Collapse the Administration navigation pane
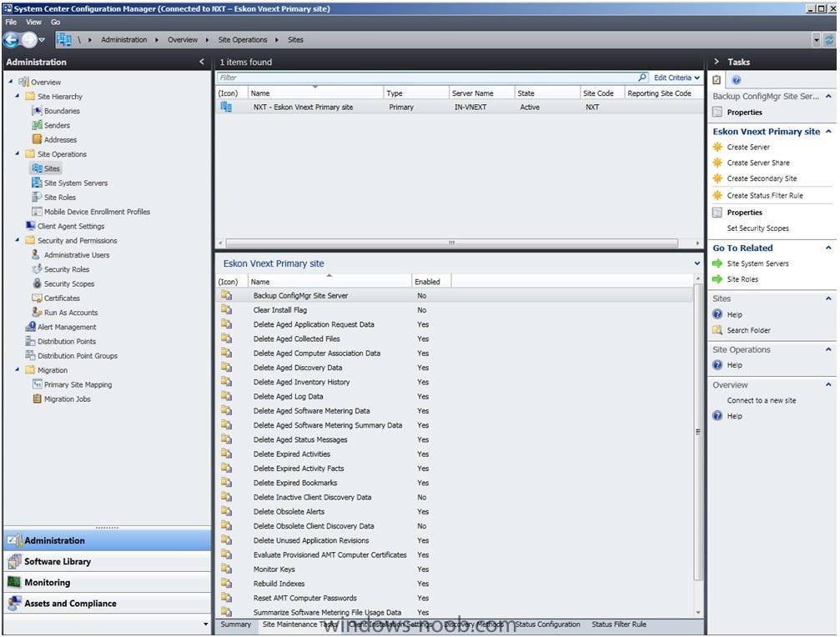Screen dimensions: 840x637 (x=201, y=62)
